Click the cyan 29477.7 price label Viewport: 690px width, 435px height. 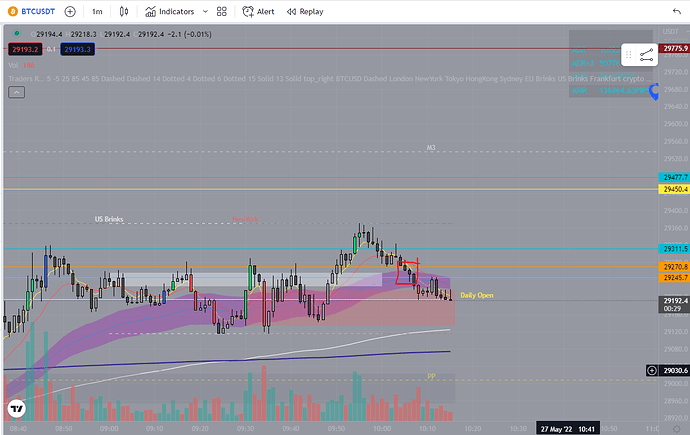[675, 177]
